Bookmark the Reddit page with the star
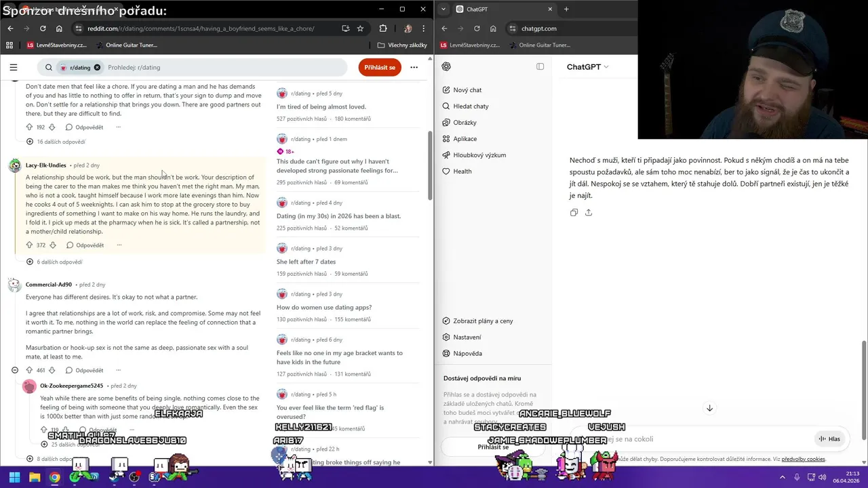The image size is (868, 488). 360,28
